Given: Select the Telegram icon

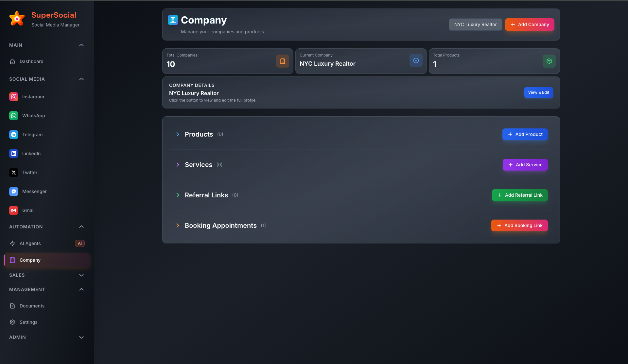Looking at the screenshot, I should click(x=14, y=135).
